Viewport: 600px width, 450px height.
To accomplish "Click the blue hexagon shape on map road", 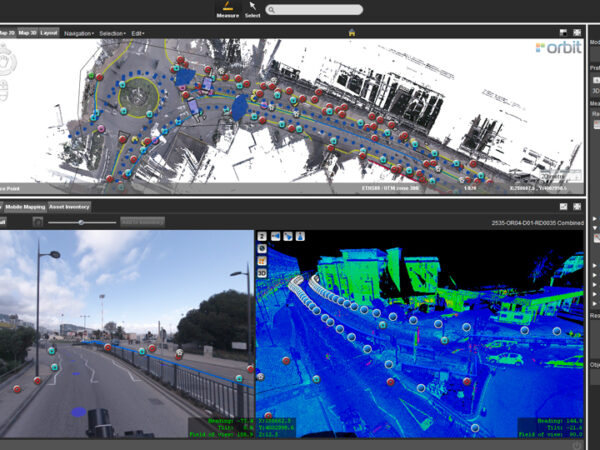I will pos(240,108).
